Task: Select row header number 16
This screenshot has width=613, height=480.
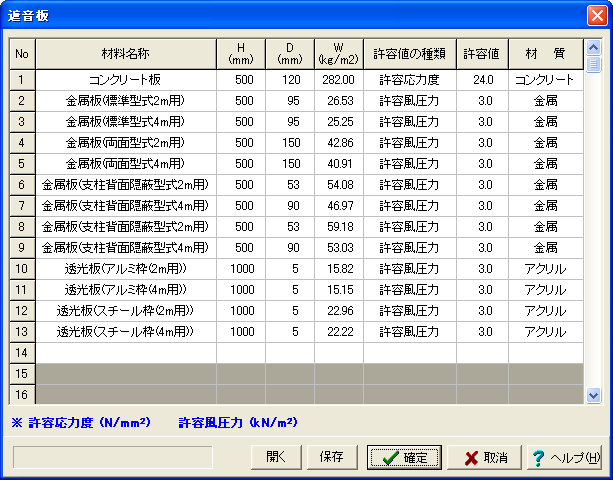Action: point(22,394)
